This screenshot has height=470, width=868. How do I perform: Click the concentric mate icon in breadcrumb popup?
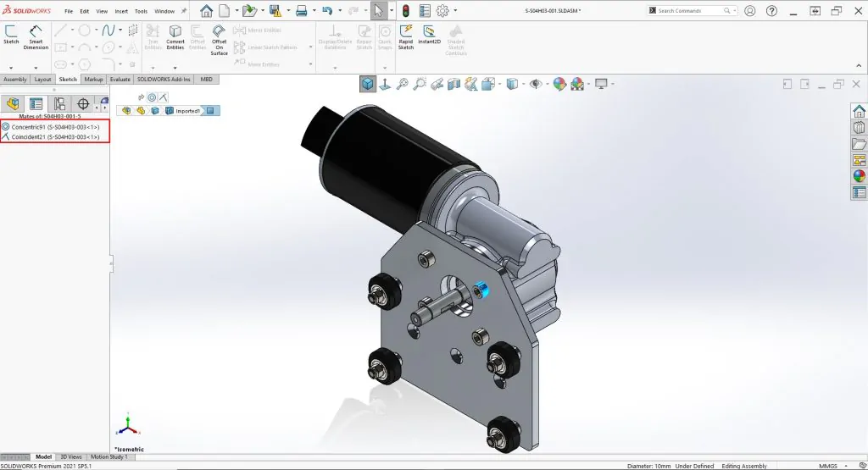[152, 97]
